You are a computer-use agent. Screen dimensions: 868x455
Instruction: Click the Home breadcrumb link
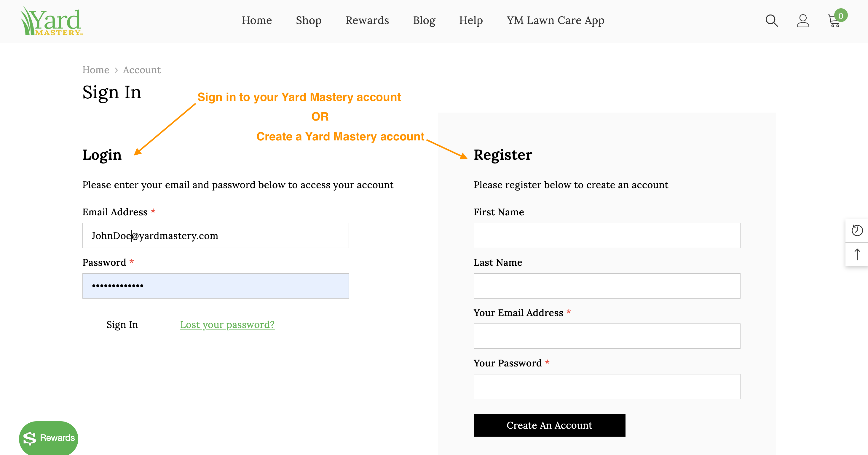(96, 70)
